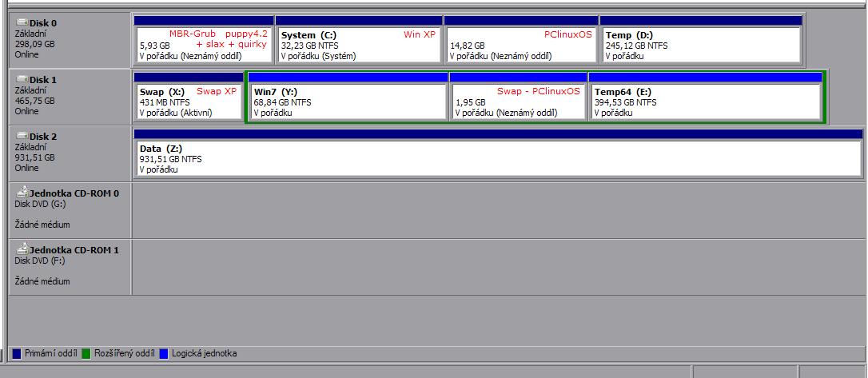Click the 298,09 GB size of Disk 0
This screenshot has height=378, width=868.
click(x=35, y=44)
